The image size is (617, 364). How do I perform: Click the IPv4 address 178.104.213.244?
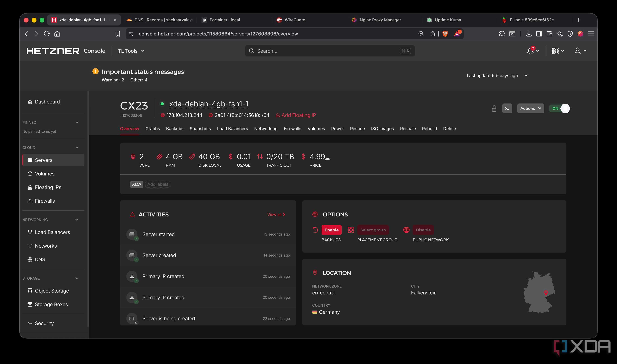point(184,115)
